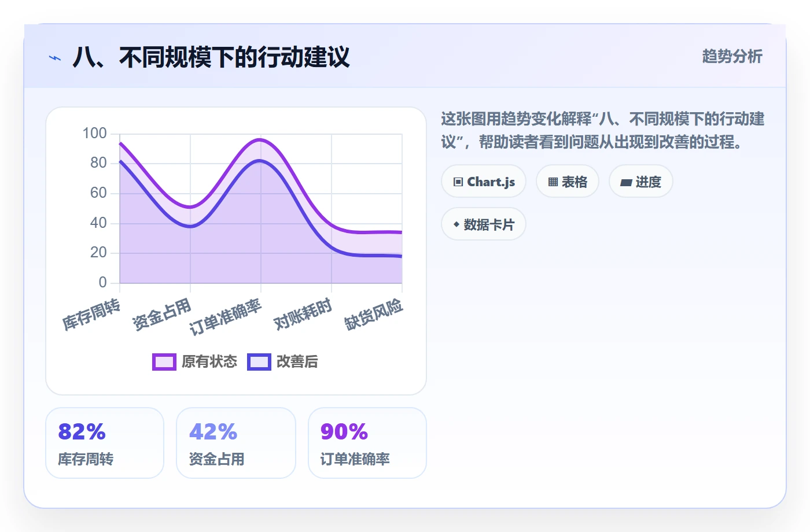Click the chart description paragraph
810x532 pixels.
pyautogui.click(x=603, y=130)
